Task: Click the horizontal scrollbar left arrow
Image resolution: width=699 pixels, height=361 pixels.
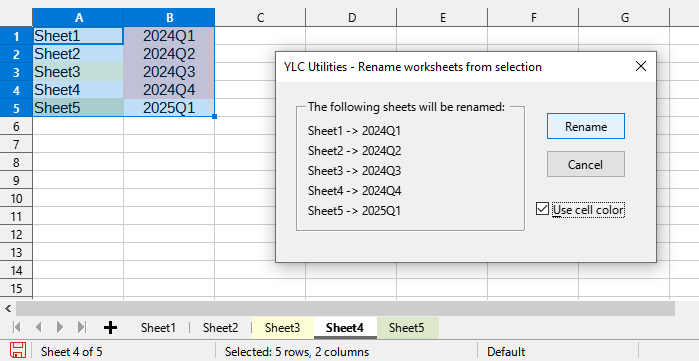Action: 8,308
